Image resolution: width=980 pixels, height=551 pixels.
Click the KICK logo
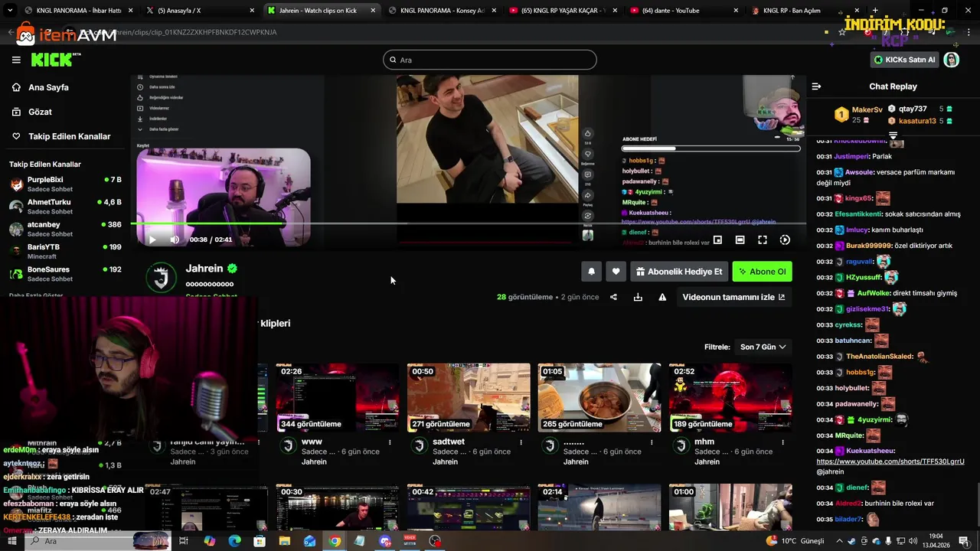tap(55, 60)
